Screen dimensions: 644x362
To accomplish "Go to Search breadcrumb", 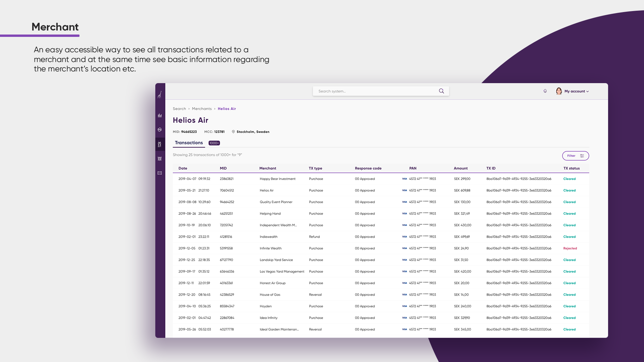I will point(179,109).
